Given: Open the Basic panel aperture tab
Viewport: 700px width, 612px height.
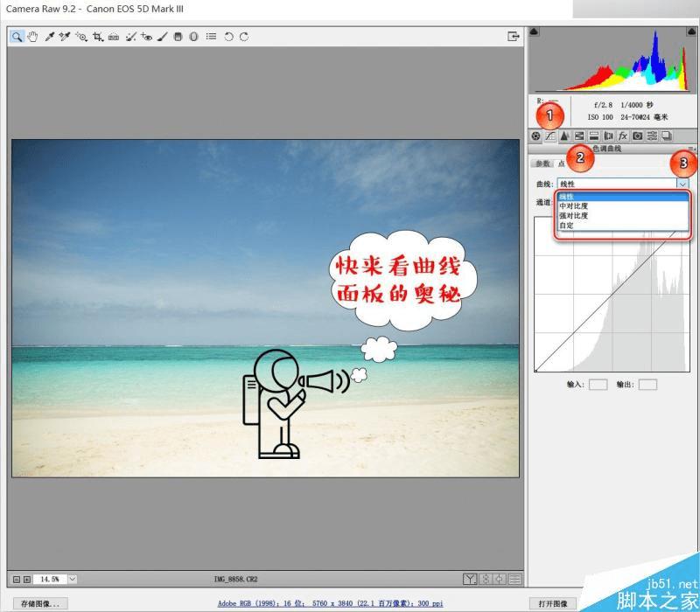Looking at the screenshot, I should [x=536, y=136].
